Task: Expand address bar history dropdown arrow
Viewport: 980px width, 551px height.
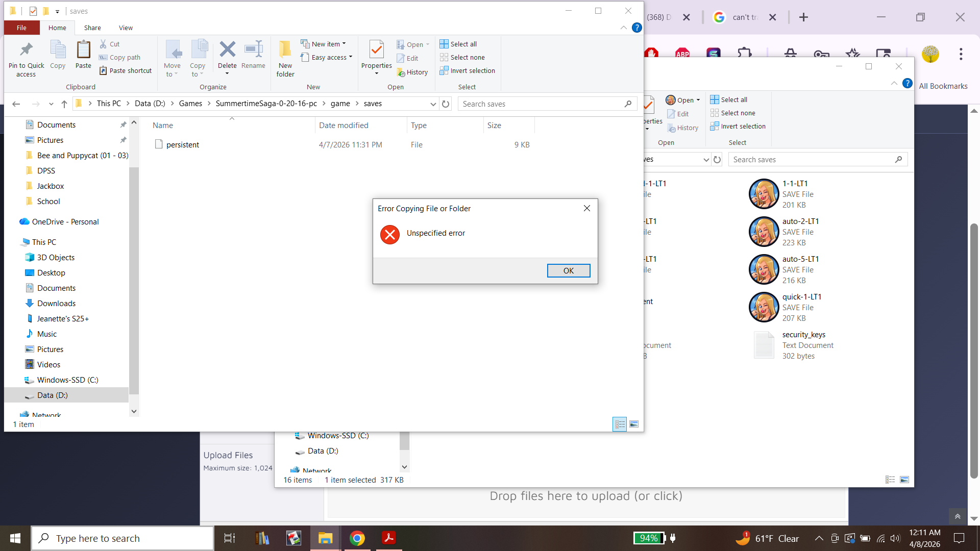Action: coord(433,104)
